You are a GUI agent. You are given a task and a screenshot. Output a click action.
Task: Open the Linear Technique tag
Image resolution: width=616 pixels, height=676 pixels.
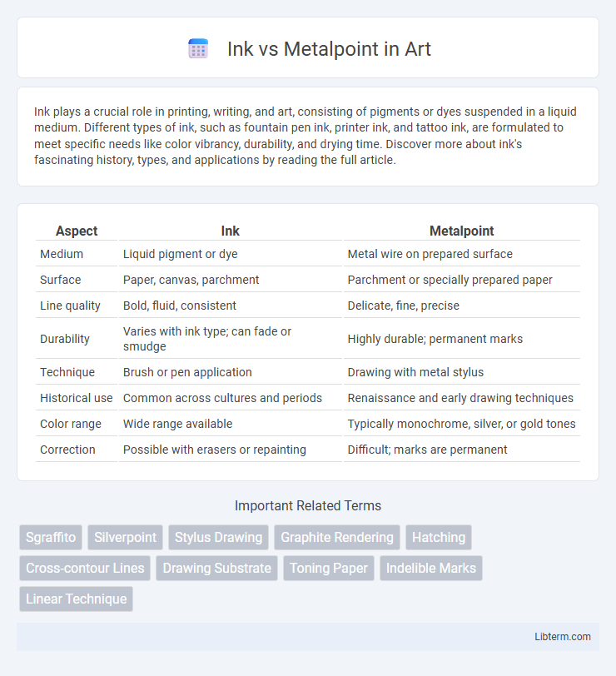point(77,599)
